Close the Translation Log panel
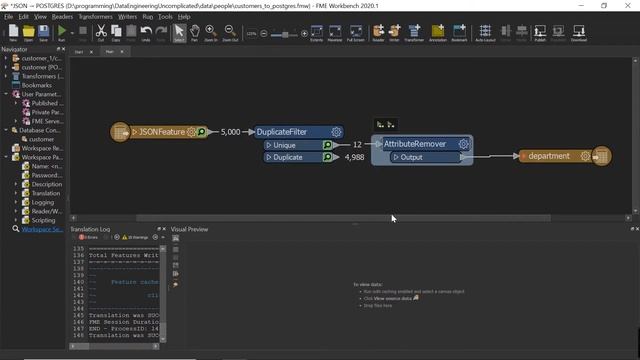Screen dimensions: 640x360 (164, 229)
